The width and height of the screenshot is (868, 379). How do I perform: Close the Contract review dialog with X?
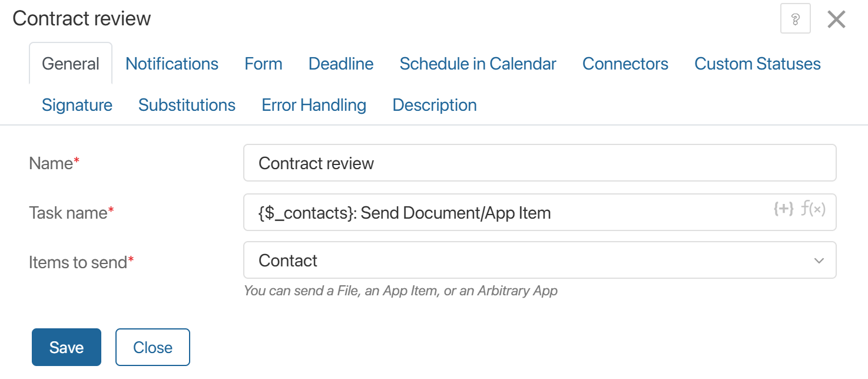click(x=836, y=20)
